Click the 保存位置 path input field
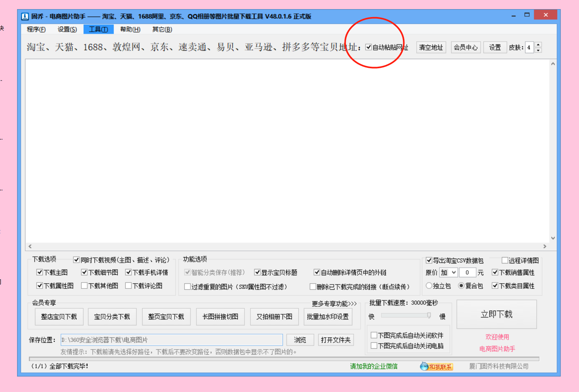This screenshot has width=579, height=392. [x=171, y=340]
